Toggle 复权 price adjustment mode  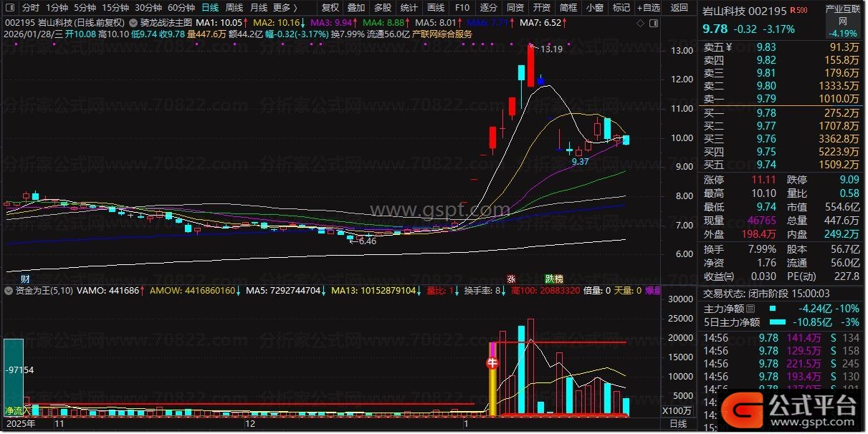(x=330, y=8)
